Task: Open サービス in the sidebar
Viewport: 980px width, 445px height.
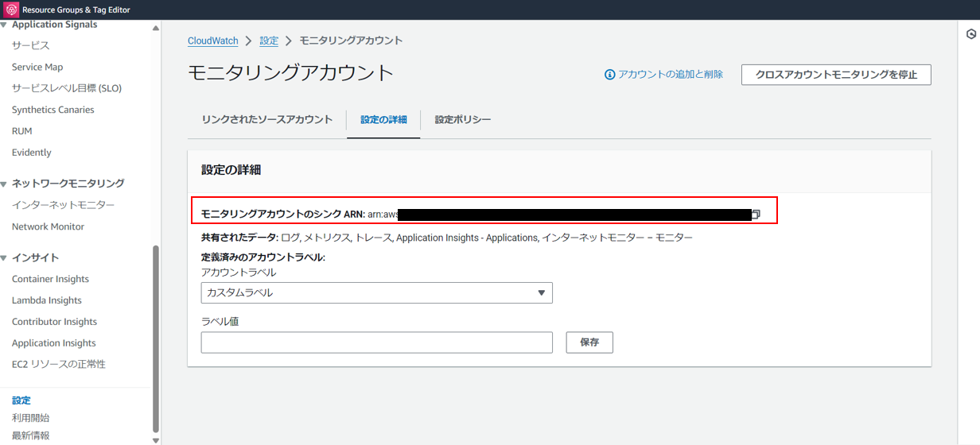Action: 31,46
